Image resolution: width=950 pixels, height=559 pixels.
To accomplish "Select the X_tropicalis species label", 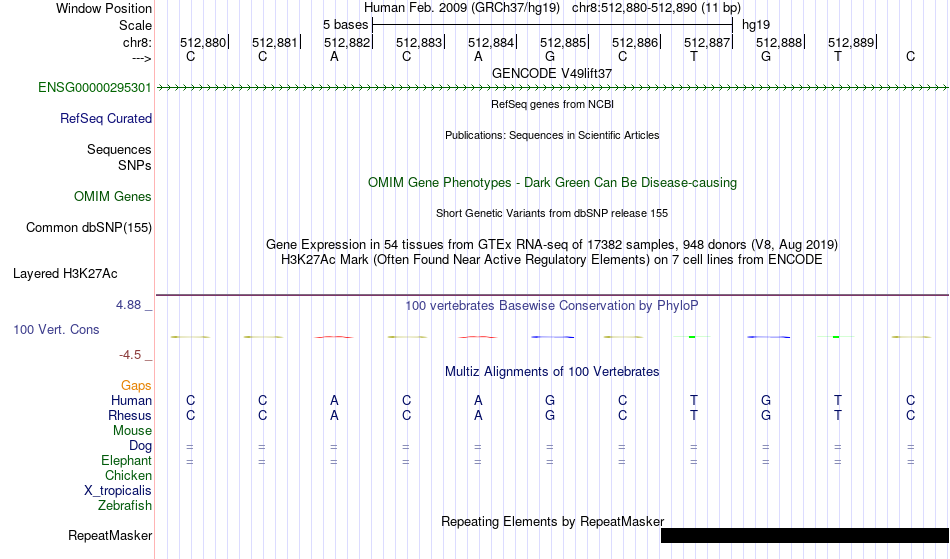I will [118, 491].
